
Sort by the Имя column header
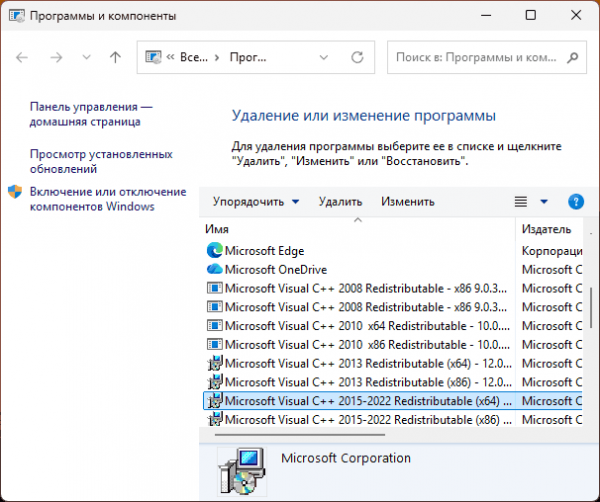point(357,229)
